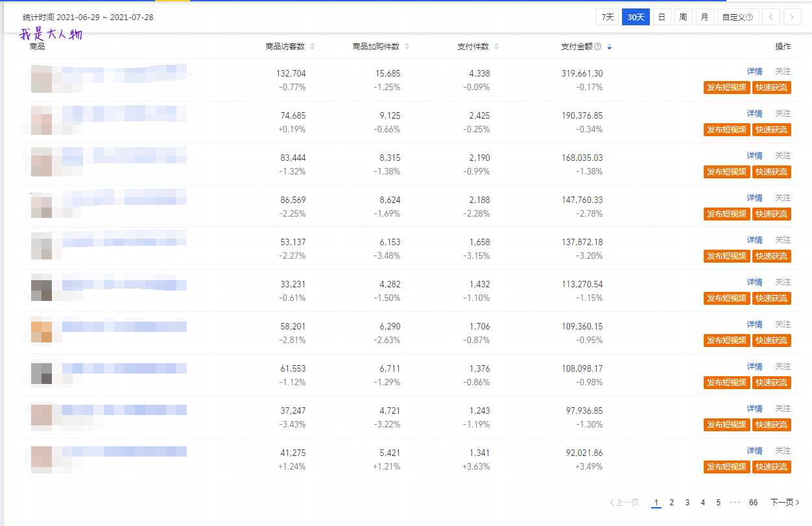
Task: Select the 日 time range option
Action: [662, 18]
